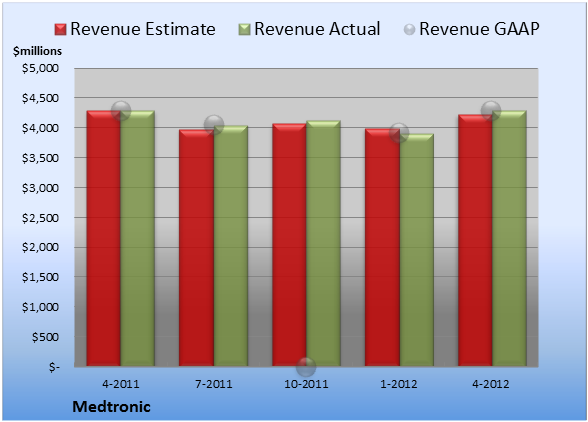Click the '$3,500' axis value
The image size is (588, 422).
[40, 158]
